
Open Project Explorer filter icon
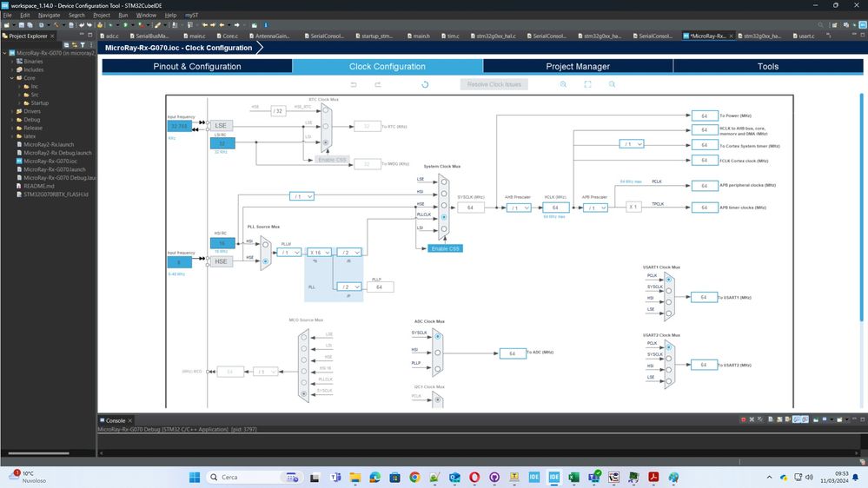click(83, 45)
